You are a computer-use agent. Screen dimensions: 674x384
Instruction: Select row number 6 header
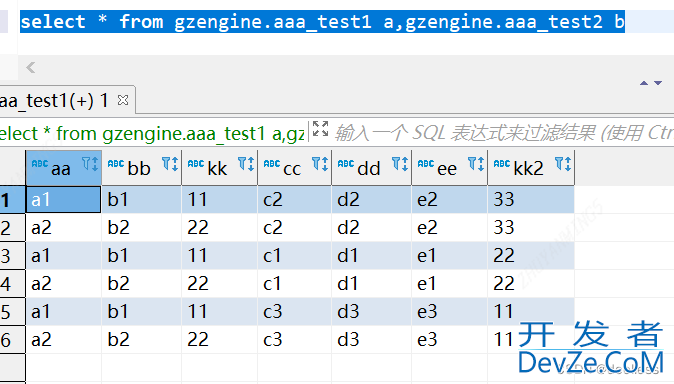12,340
